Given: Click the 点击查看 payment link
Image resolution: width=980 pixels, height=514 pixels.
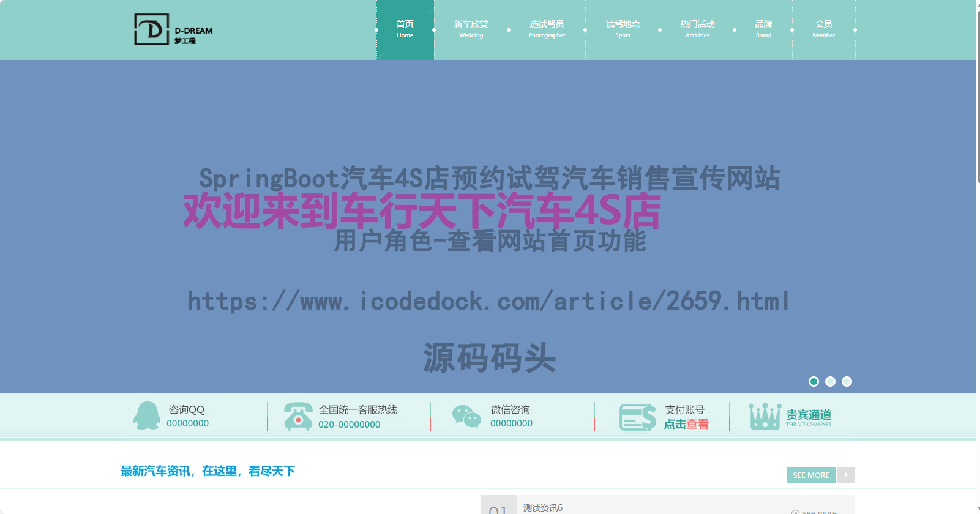Looking at the screenshot, I should (686, 423).
